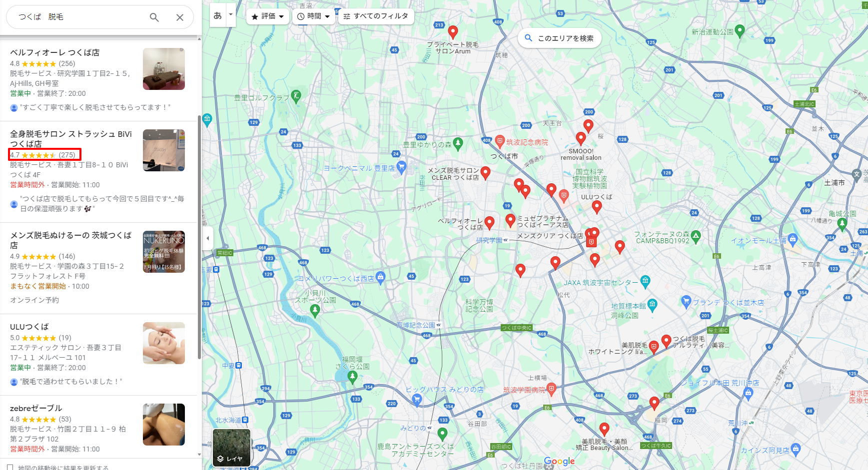868x470 pixels.
Task: Click the NUKERUNO listing photo thumbnail
Action: pos(164,252)
